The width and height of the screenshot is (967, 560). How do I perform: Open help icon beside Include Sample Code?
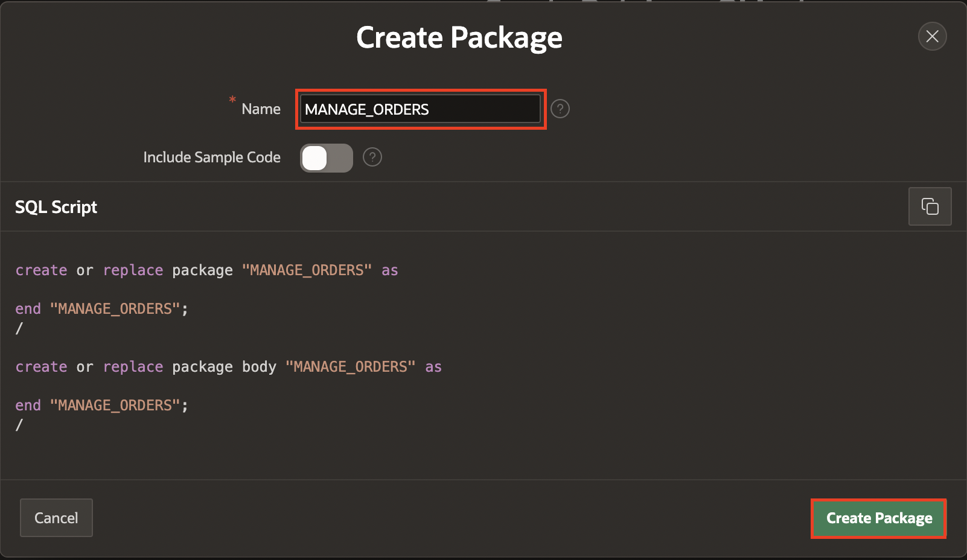click(x=372, y=157)
